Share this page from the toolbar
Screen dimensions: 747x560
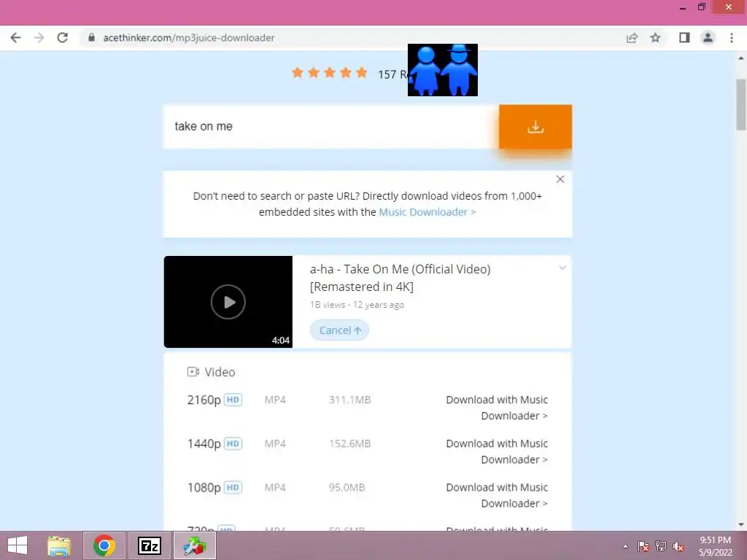tap(632, 38)
